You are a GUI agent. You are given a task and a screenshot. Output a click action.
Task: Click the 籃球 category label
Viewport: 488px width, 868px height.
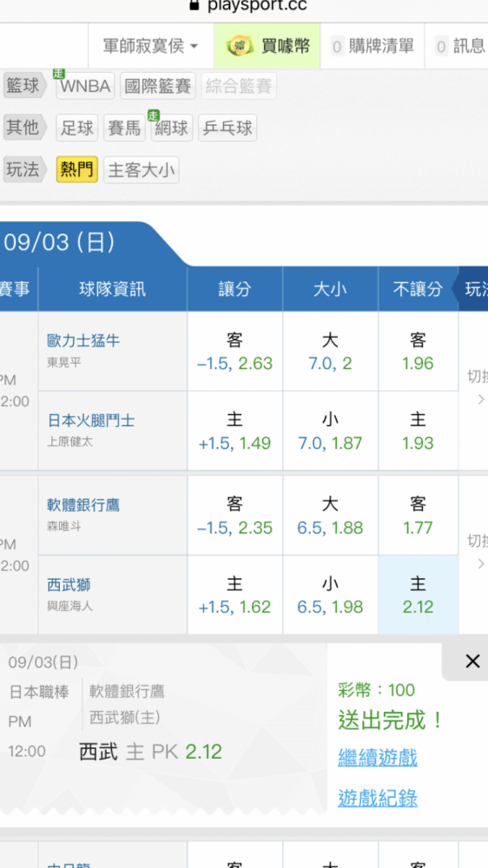point(23,86)
